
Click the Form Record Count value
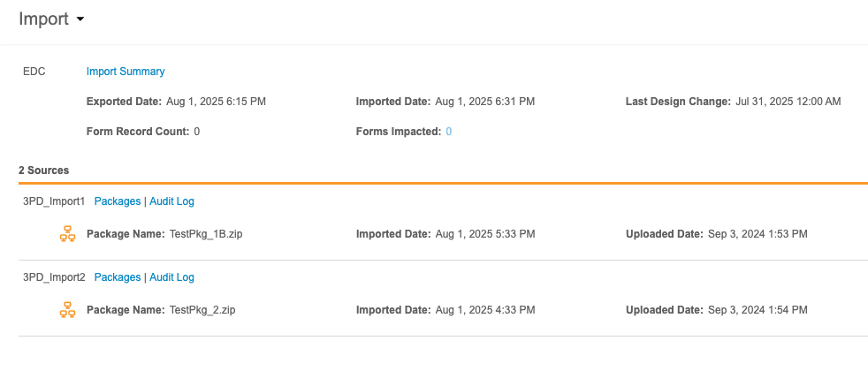(196, 132)
